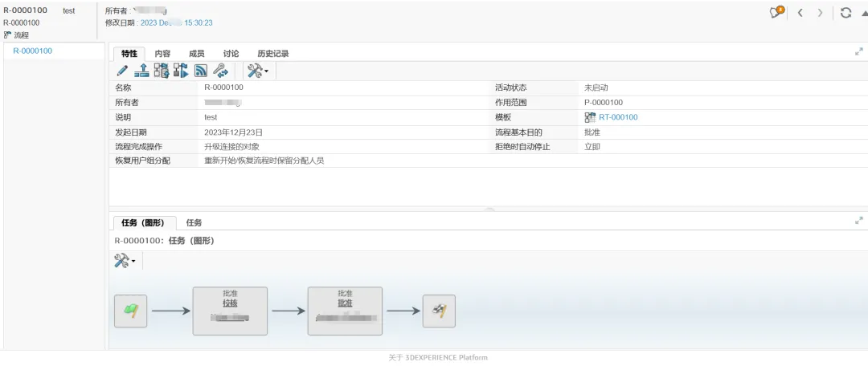Click the key with arrows icon
Image resolution: width=868 pixels, height=366 pixels.
220,71
